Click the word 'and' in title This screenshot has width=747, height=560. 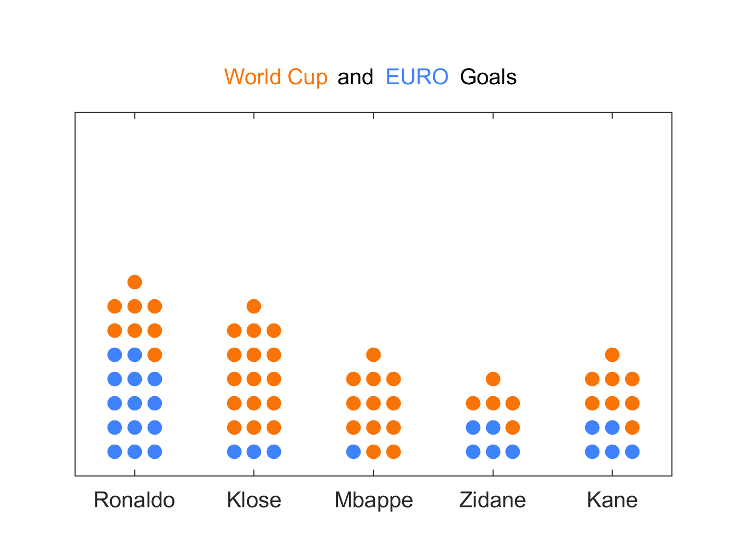pyautogui.click(x=355, y=77)
